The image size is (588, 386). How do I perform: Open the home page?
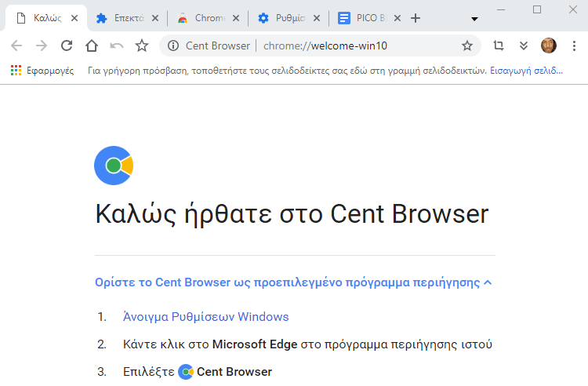(92, 46)
